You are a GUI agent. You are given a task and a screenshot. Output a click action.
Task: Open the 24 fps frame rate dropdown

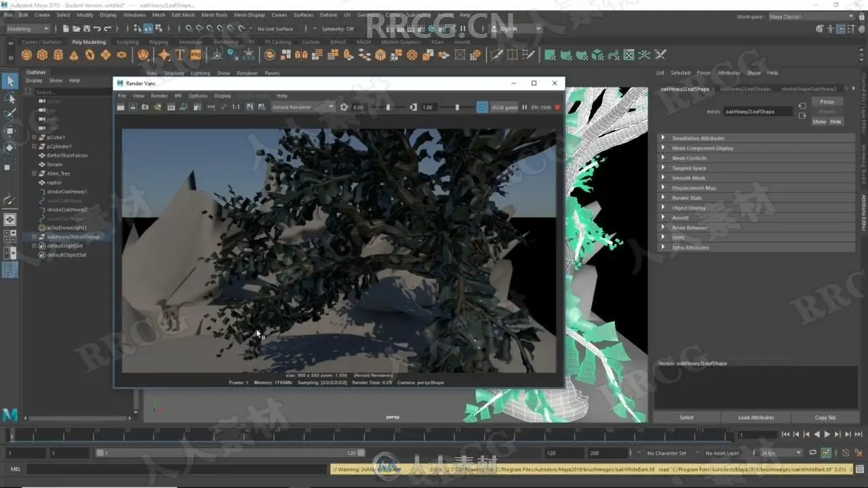pos(781,453)
